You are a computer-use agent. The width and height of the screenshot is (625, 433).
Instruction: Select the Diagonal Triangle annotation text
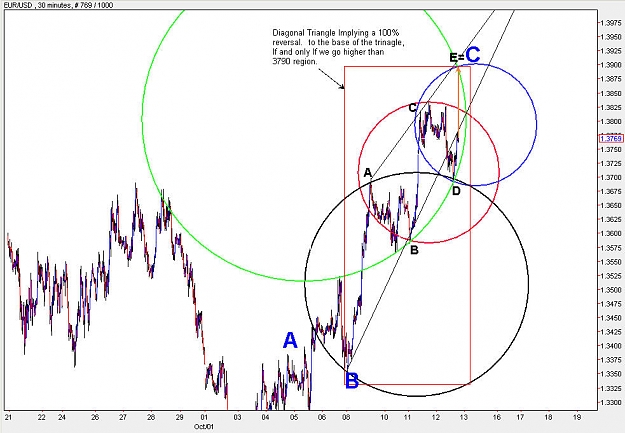coord(338,47)
